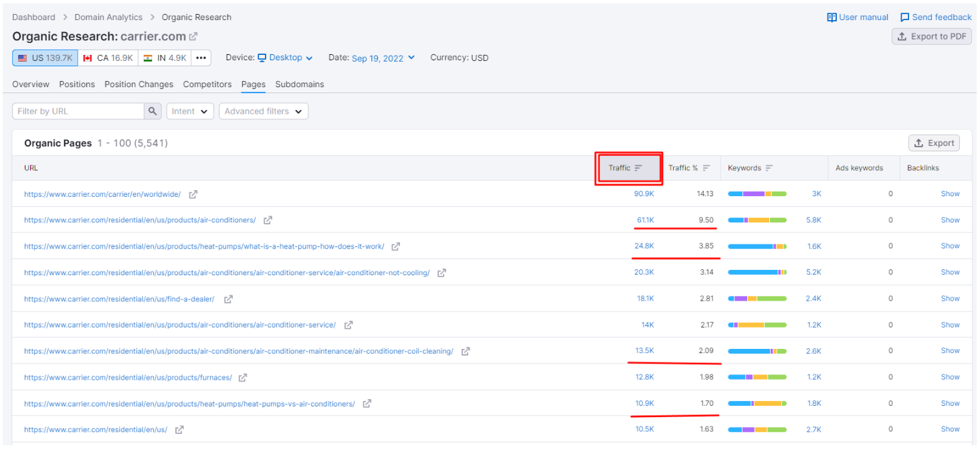Open external icon for coil-cleaning URL
The height and width of the screenshot is (450, 980).
(x=466, y=351)
